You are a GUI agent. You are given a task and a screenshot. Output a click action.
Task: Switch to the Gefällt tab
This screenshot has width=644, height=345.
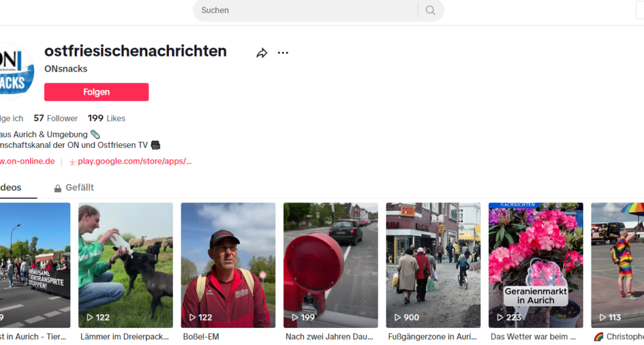click(79, 188)
